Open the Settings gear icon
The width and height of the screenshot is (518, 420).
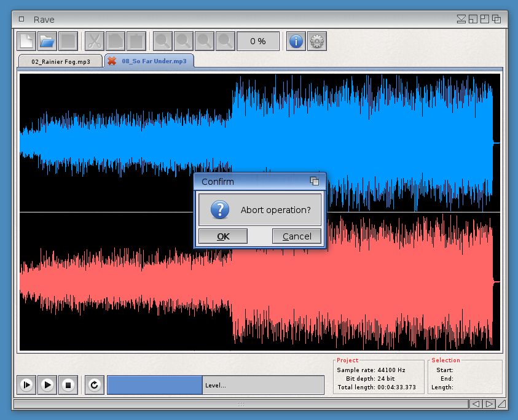point(317,41)
